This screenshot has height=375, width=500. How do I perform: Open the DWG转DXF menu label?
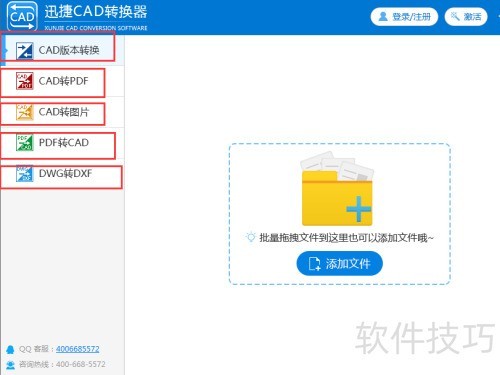(x=65, y=174)
